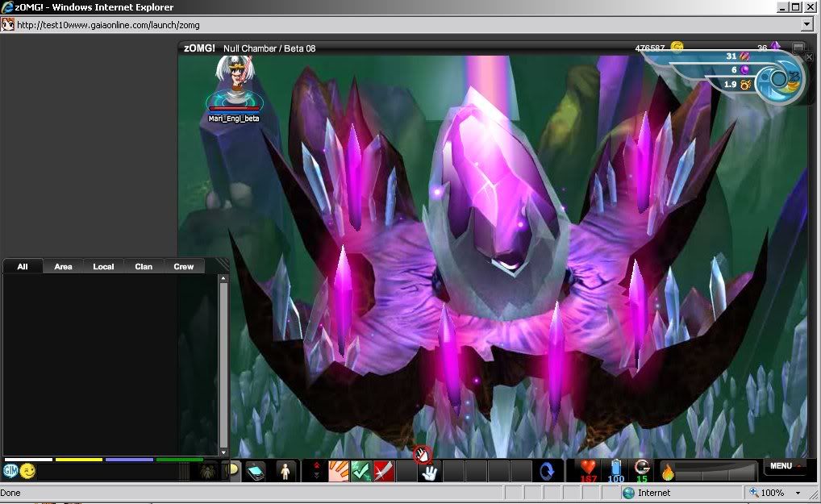Click the rage meter bar beside flame
This screenshot has height=504, width=821.
pos(716,471)
